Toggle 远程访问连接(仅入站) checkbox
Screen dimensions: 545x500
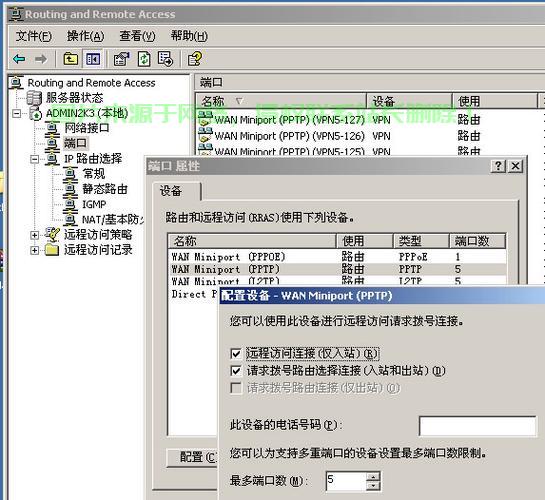pos(236,354)
